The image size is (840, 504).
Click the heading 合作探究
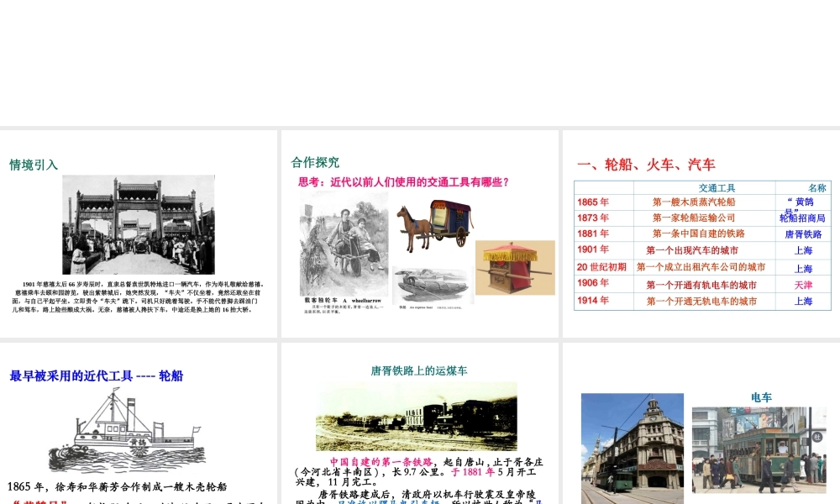[315, 162]
